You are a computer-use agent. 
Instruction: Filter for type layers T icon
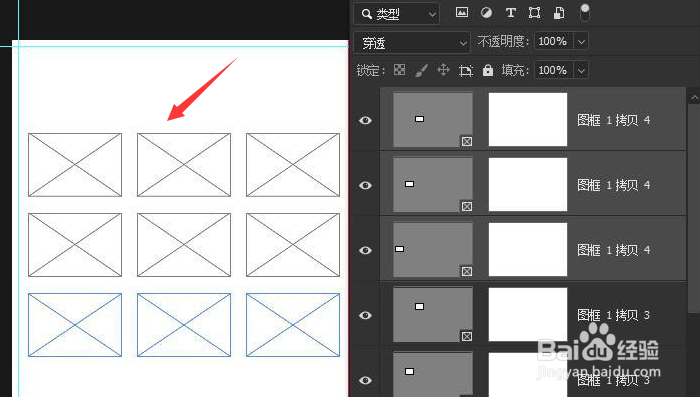point(510,13)
